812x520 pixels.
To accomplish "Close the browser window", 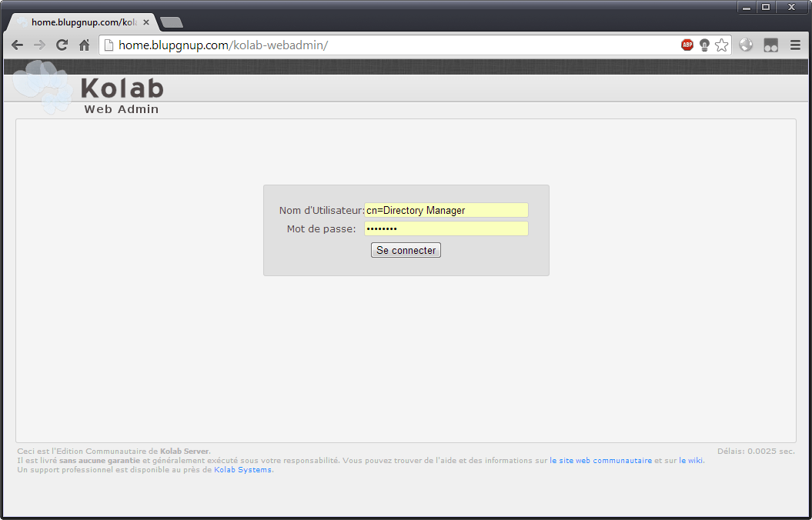I will pyautogui.click(x=791, y=7).
